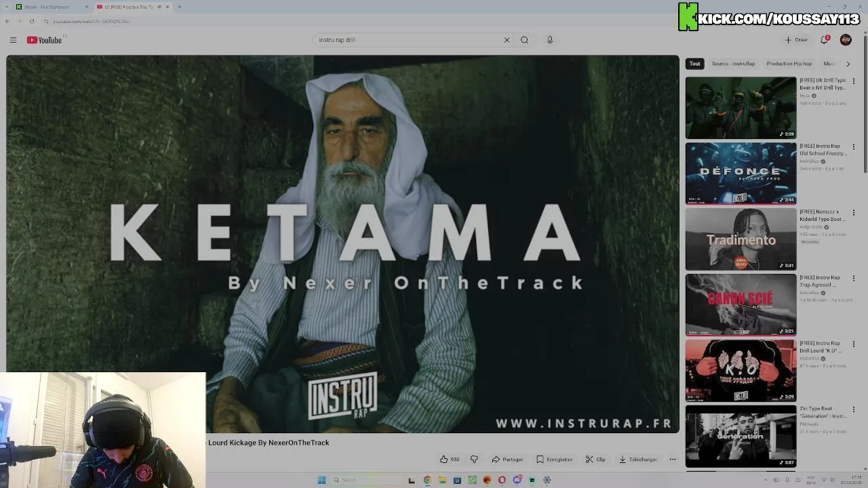Save the video with Enregistrer button
Screen dimensions: 868x488
coord(554,460)
